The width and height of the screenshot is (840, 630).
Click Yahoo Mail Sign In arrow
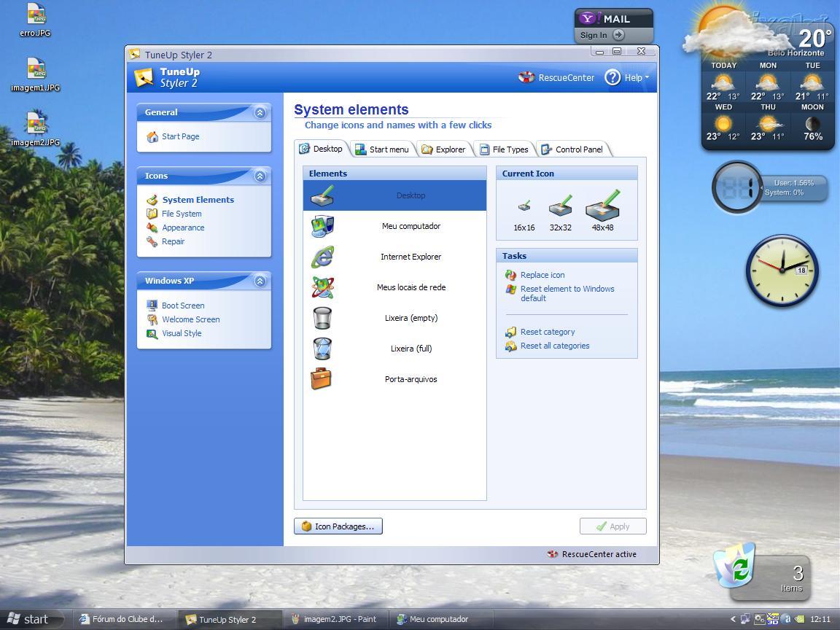tap(618, 35)
